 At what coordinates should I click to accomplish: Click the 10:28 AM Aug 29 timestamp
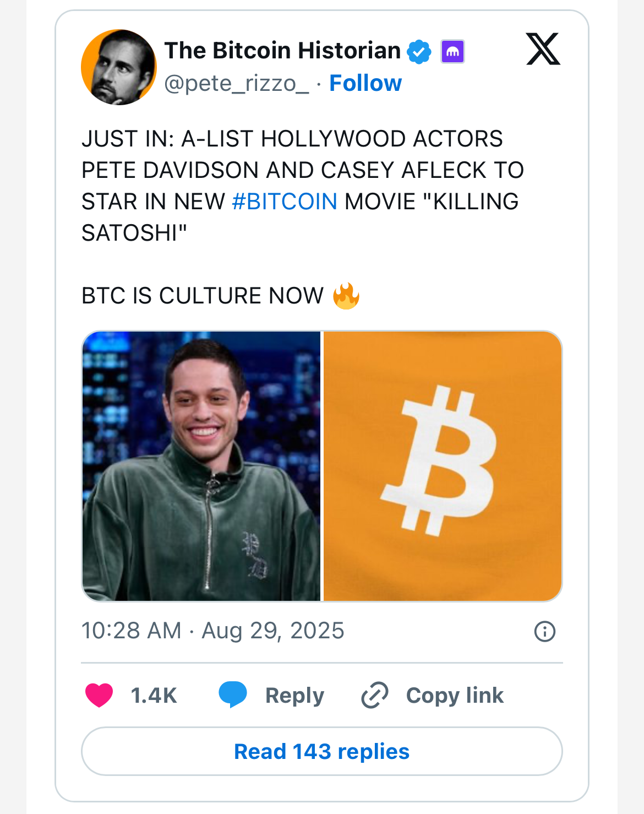pyautogui.click(x=213, y=631)
